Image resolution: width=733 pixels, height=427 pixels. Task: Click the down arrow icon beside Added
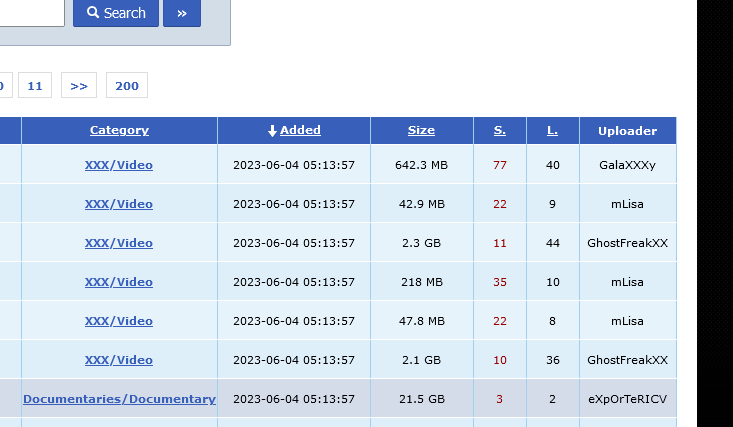[x=272, y=131]
